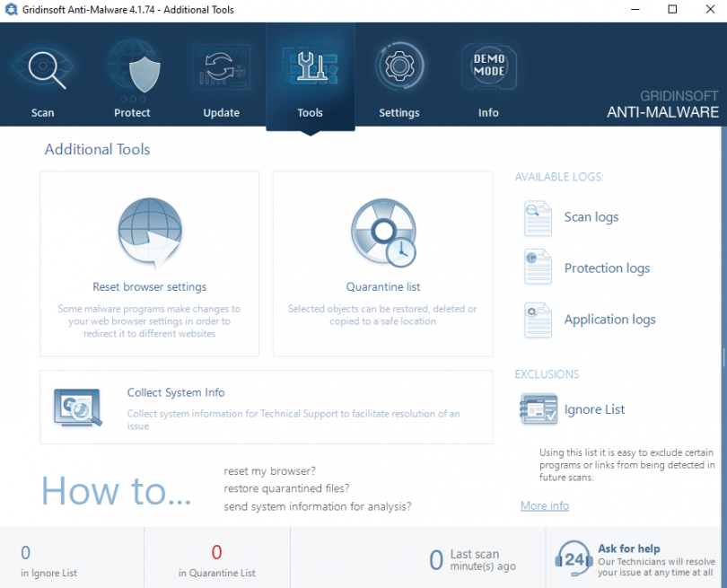Click the Ask for help 24h icon
Image resolution: width=727 pixels, height=588 pixels.
[x=573, y=557]
